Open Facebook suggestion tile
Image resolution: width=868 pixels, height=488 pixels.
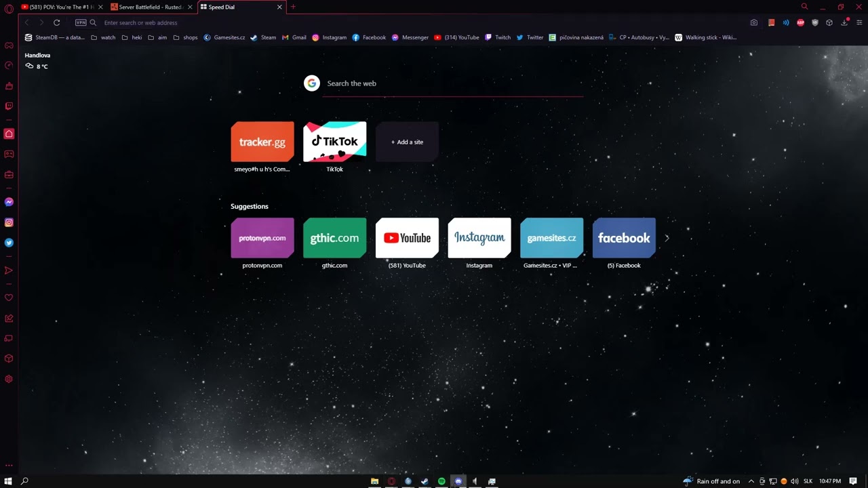pos(624,238)
